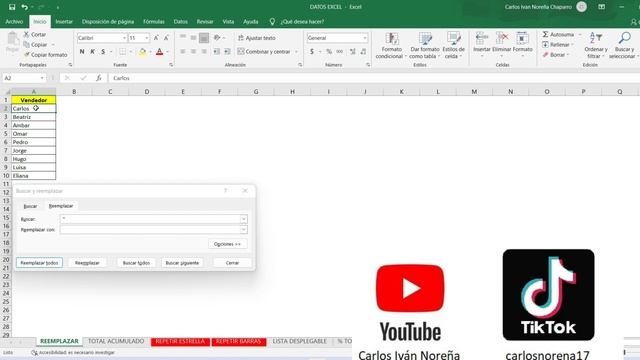The width and height of the screenshot is (640, 360).
Task: Click the Reemplazar con input field
Action: coord(150,230)
